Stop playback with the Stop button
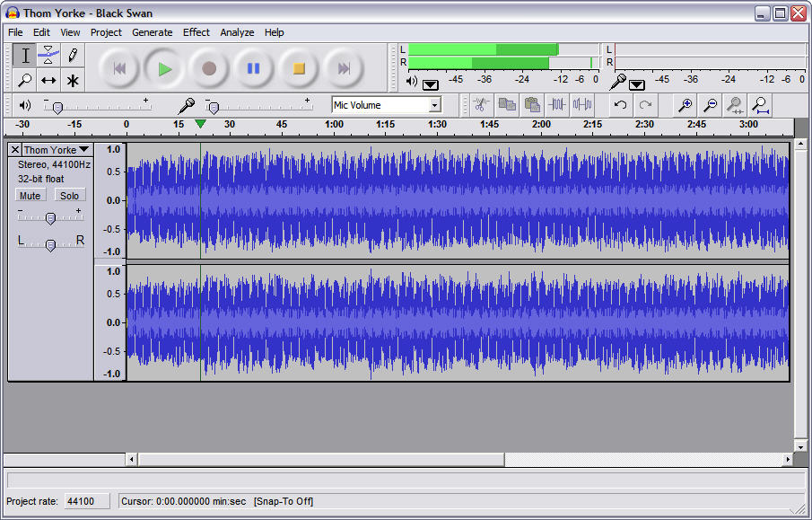Viewport: 812px width, 520px height. (x=298, y=68)
